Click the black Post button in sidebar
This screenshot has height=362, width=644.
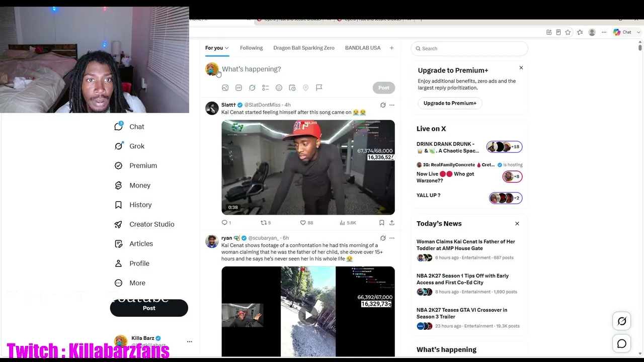(x=149, y=308)
